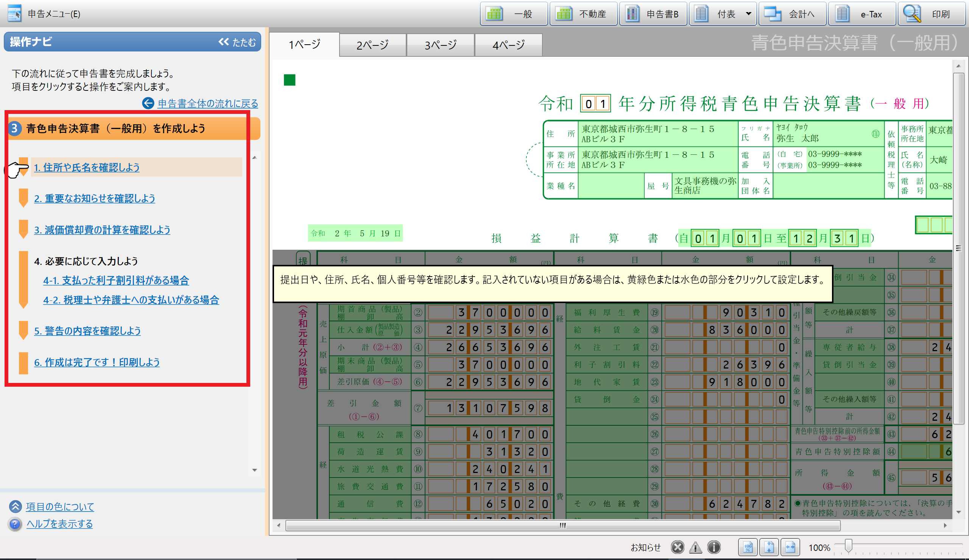This screenshot has height=560, width=969.
Task: Click the 一般 toolbar button
Action: coord(514,14)
